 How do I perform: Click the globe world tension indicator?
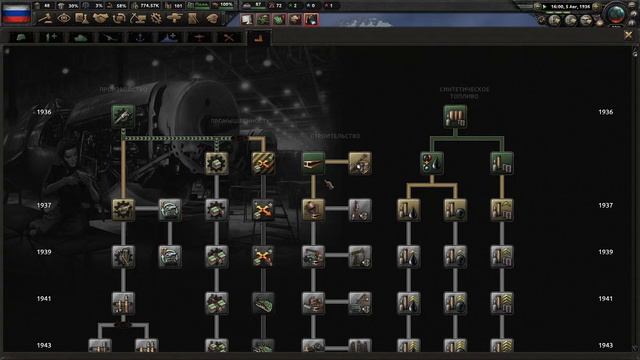click(x=616, y=14)
